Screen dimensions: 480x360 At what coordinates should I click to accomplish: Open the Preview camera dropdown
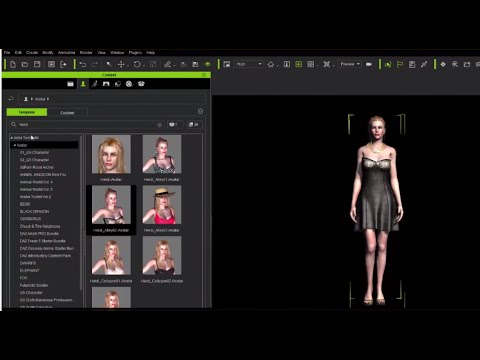pyautogui.click(x=350, y=64)
